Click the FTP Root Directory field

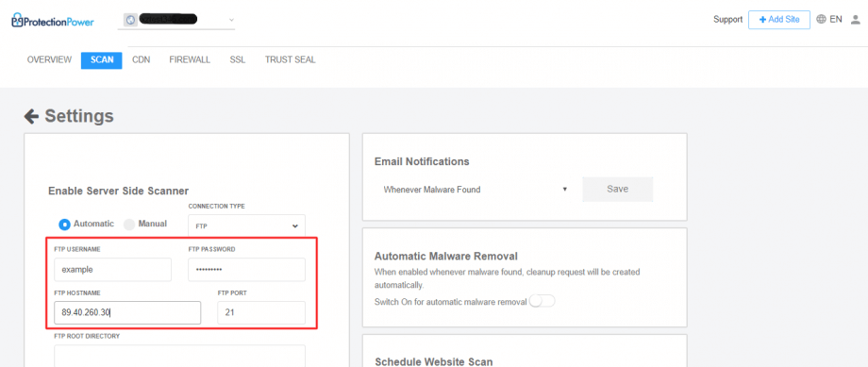pos(180,356)
